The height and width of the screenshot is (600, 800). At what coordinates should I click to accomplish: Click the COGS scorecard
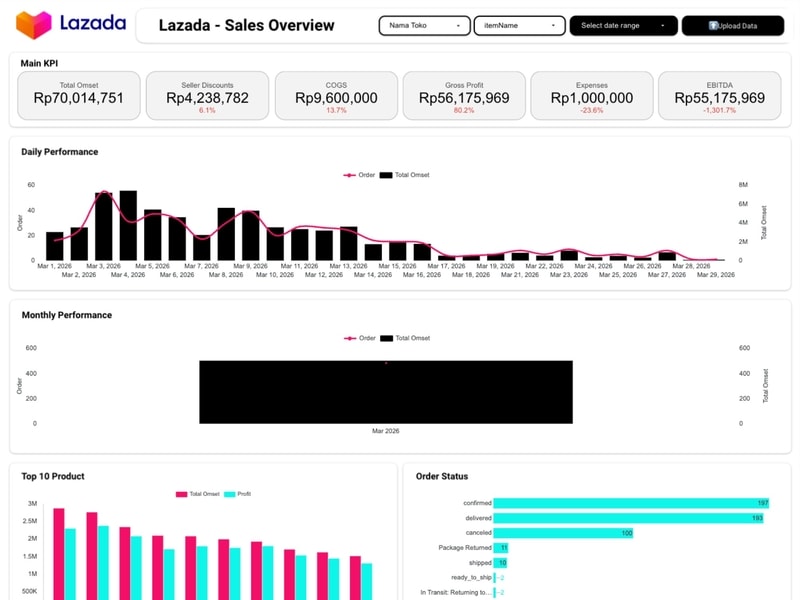click(336, 95)
